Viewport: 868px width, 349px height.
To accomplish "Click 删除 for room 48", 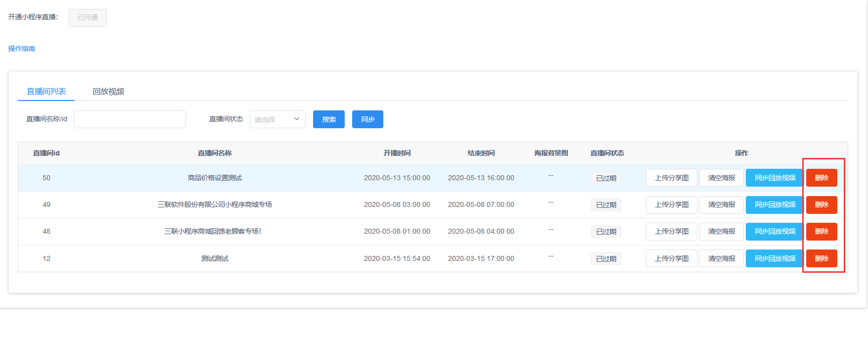I will pos(821,231).
